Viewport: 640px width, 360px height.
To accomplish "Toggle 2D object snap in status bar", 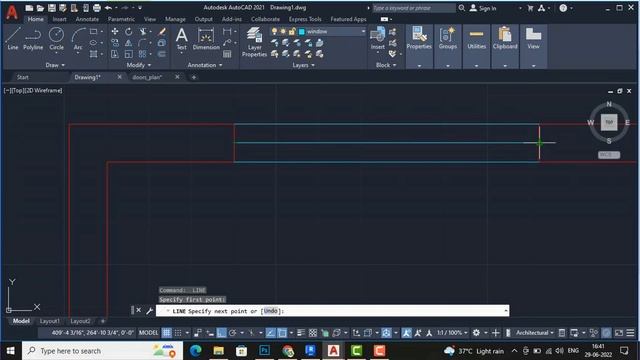I will tap(282, 333).
